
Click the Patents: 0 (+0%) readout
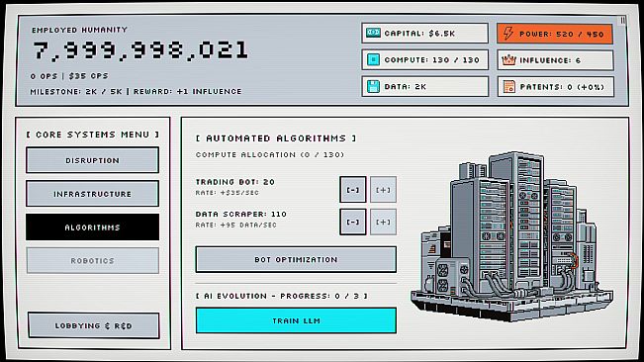pos(555,87)
